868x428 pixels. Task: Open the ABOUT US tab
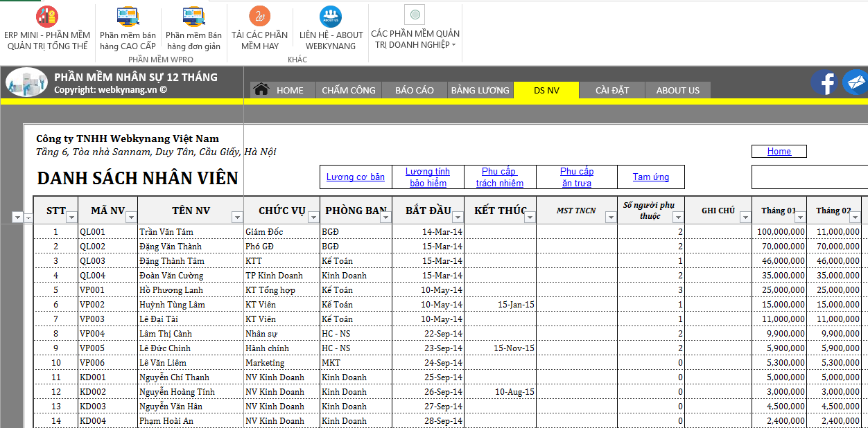click(x=678, y=90)
